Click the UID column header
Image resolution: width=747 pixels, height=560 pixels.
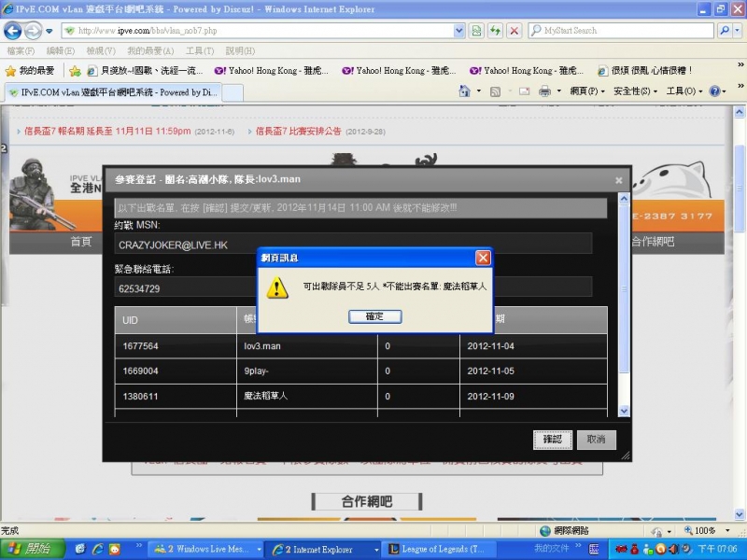[x=176, y=320]
